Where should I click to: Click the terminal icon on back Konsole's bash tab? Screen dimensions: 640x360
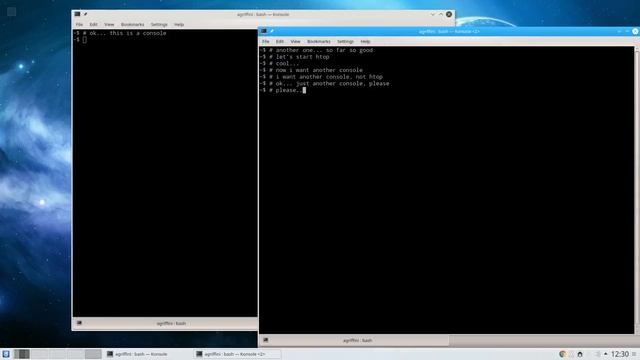tap(79, 323)
